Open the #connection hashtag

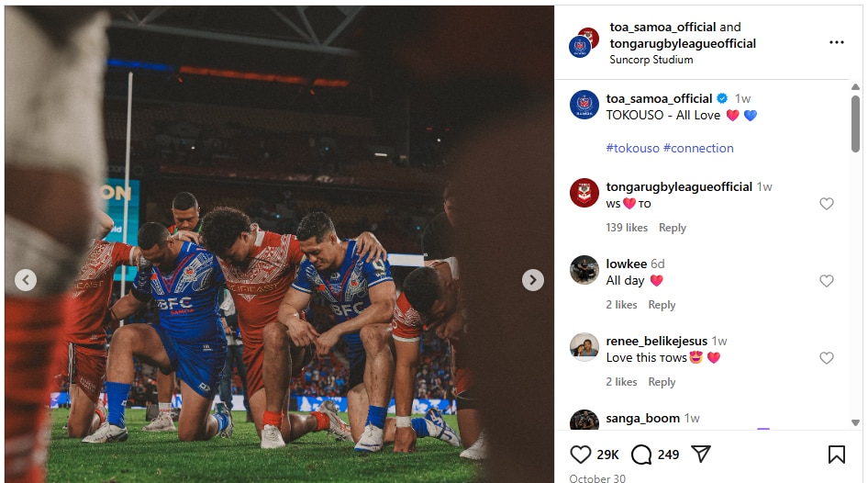pyautogui.click(x=698, y=148)
